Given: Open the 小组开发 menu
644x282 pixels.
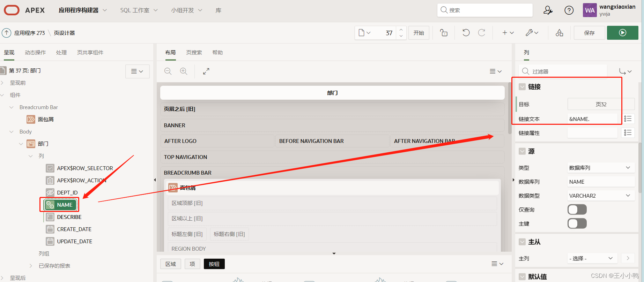Looking at the screenshot, I should pyautogui.click(x=186, y=10).
